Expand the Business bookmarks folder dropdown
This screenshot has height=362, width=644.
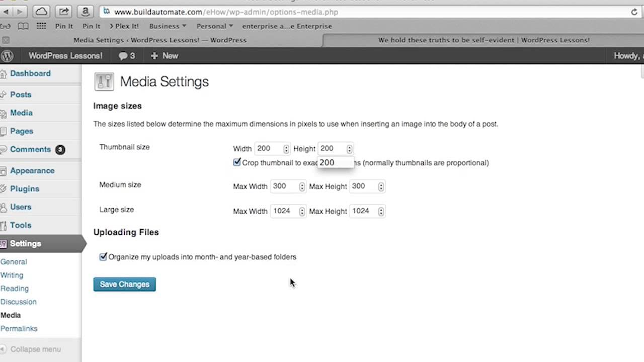click(x=168, y=26)
